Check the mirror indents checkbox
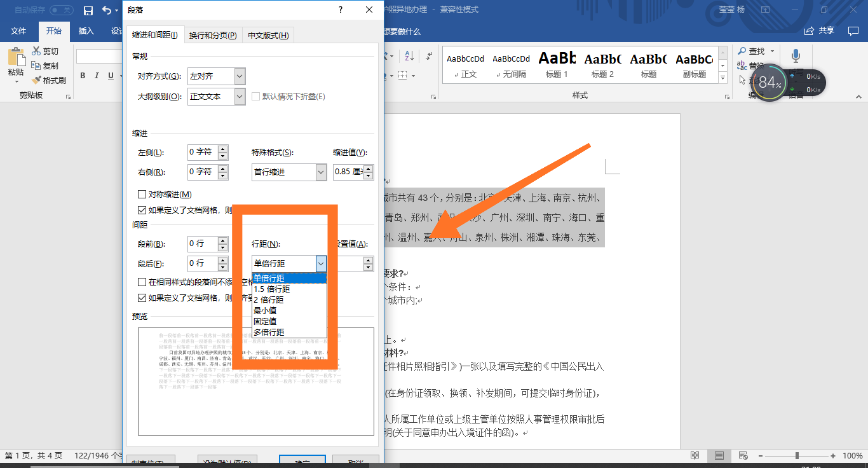Image resolution: width=868 pixels, height=468 pixels. click(142, 195)
